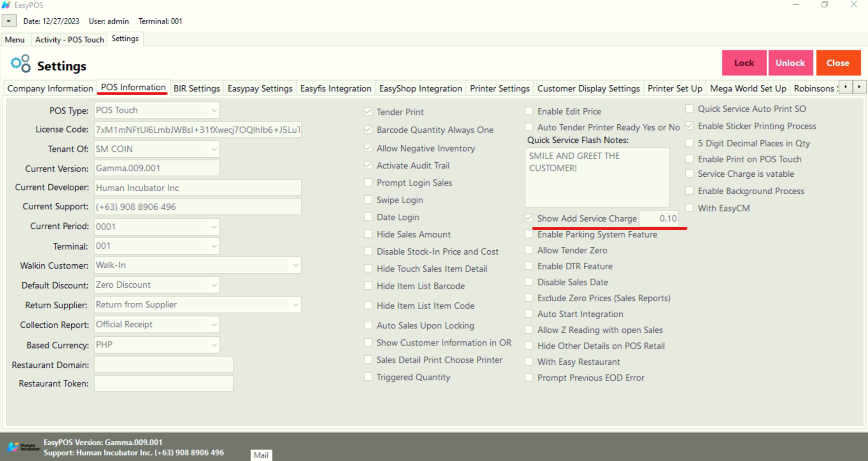868x461 pixels.
Task: Click the Mail button in footer
Action: 261,455
